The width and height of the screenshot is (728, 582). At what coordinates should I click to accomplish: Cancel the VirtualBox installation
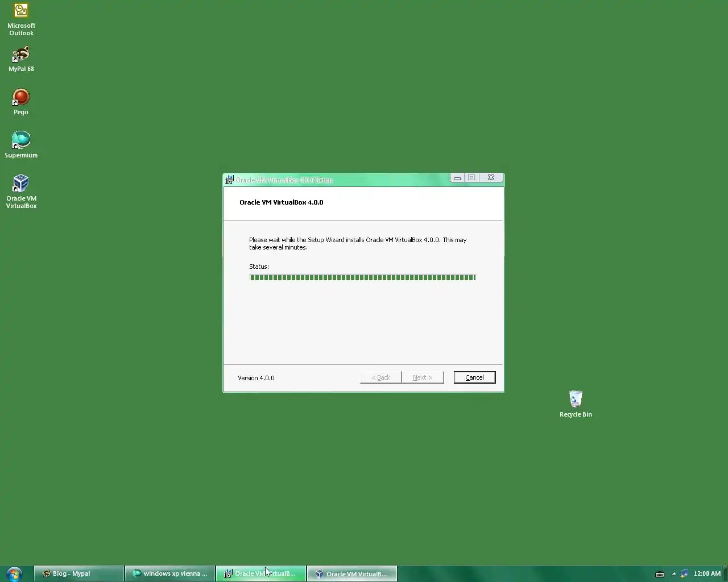click(474, 377)
